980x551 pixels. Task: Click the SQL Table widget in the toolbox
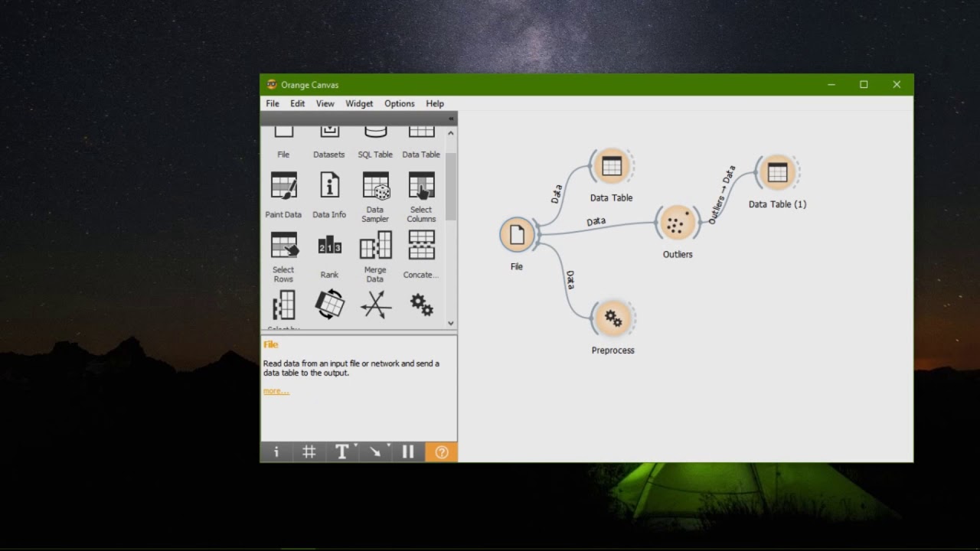[375, 142]
